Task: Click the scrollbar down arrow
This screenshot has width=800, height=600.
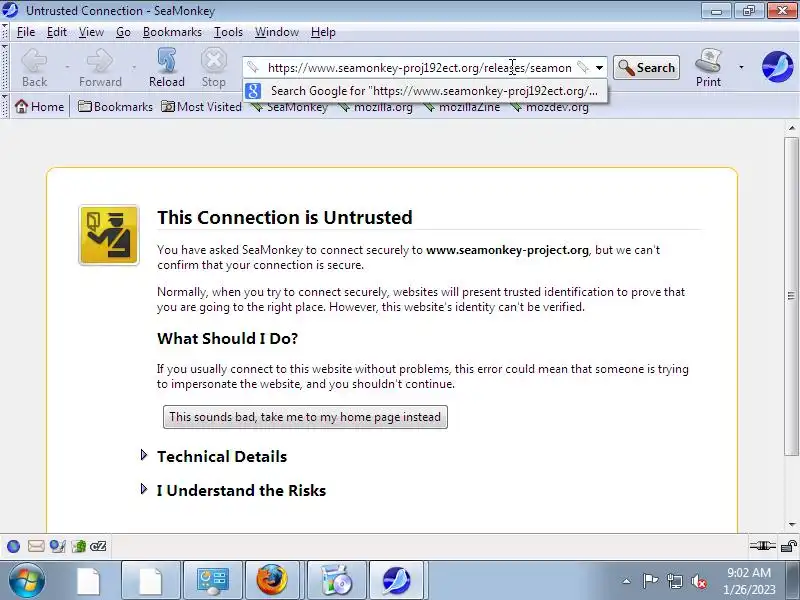Action: click(791, 524)
